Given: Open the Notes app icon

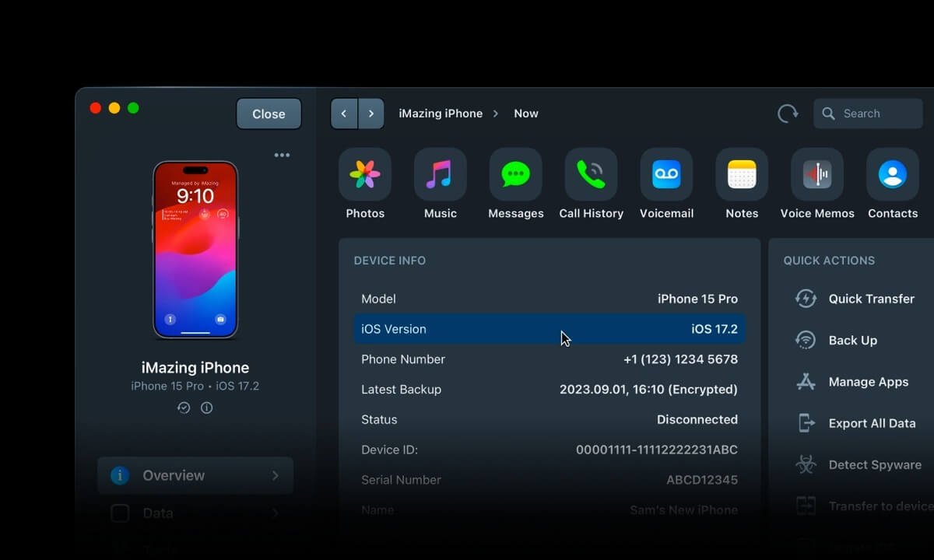Looking at the screenshot, I should coord(742,174).
